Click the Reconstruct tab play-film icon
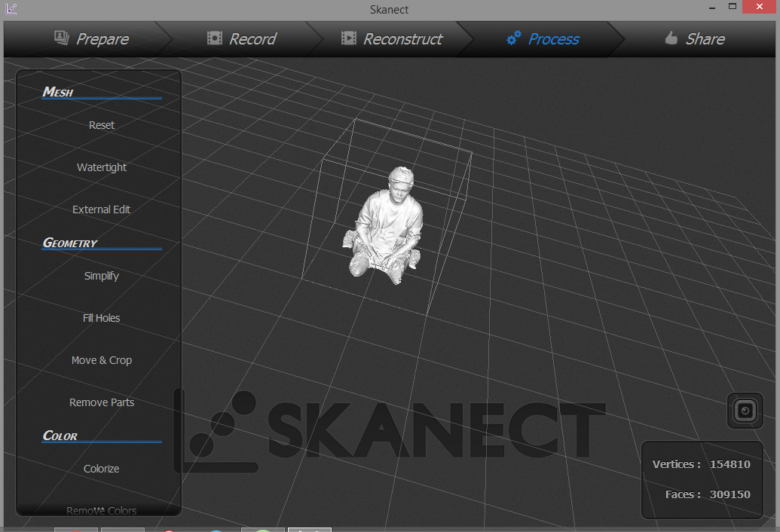This screenshot has width=780, height=532. [349, 38]
